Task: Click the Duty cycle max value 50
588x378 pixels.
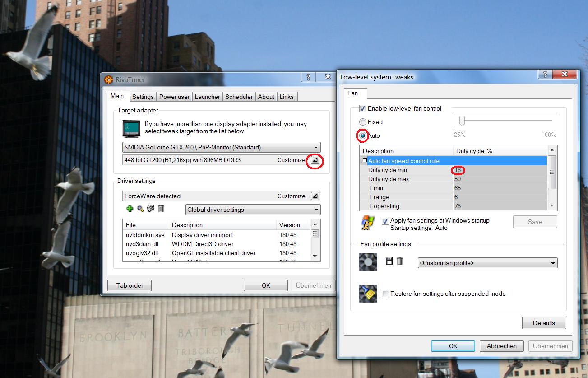Action: tap(458, 179)
